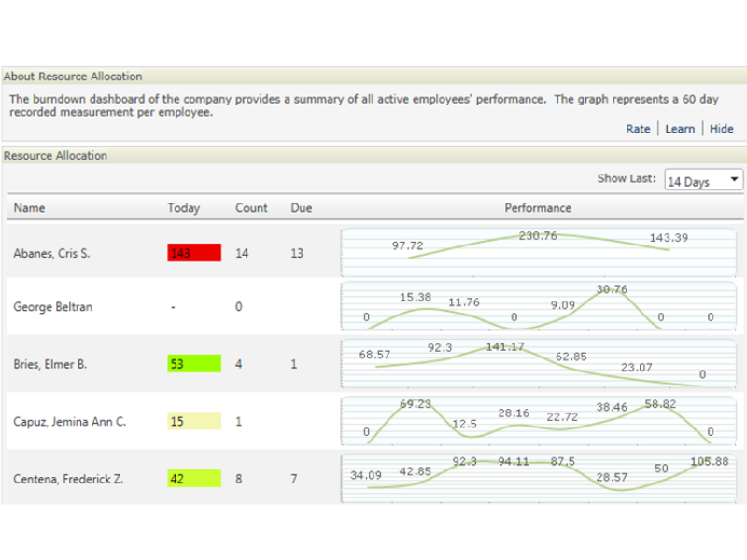Click the 38.46 point on Capuz chart
The width and height of the screenshot is (747, 560).
(x=612, y=407)
